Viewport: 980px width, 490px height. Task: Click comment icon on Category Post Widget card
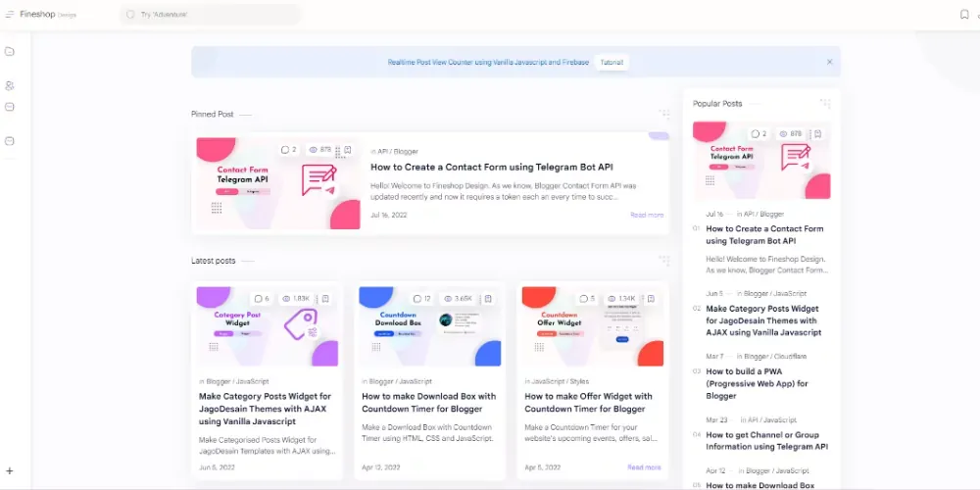pos(258,299)
